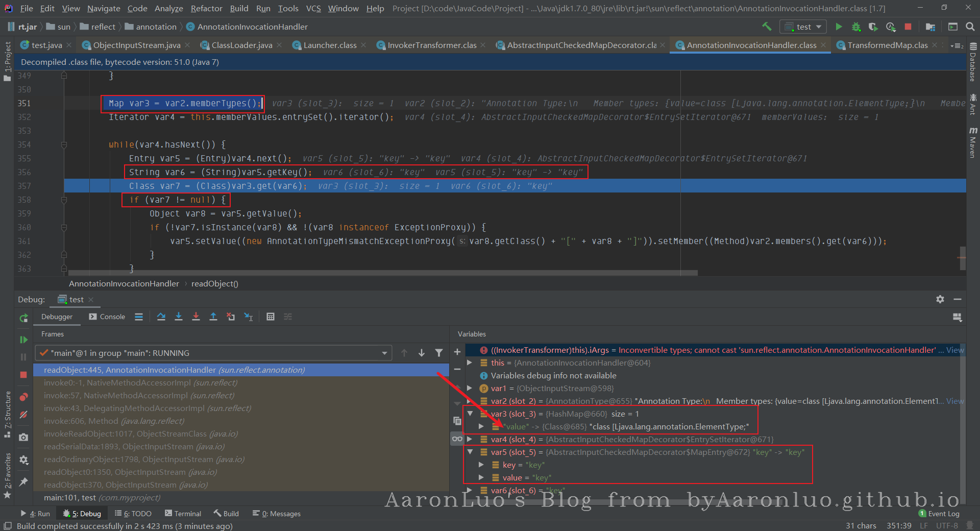Open the thread selector showing "main"@1 RUNNING
This screenshot has width=980, height=531.
(213, 353)
